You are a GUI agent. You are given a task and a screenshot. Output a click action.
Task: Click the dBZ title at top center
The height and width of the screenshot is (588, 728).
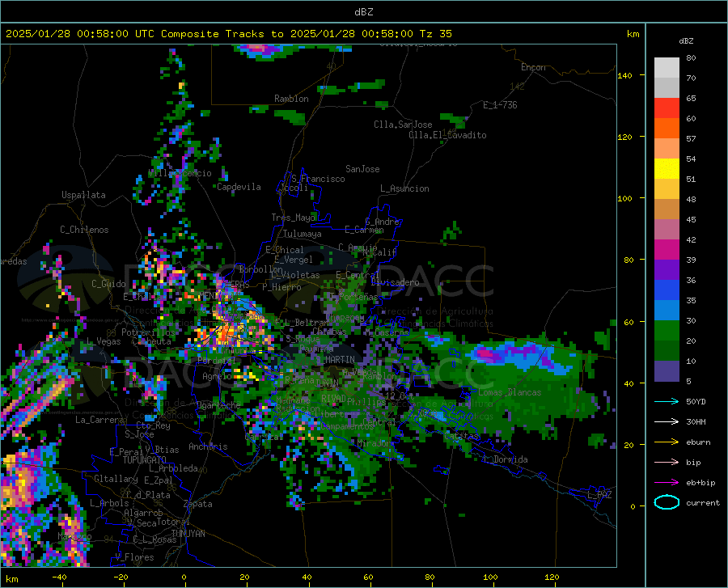(363, 12)
